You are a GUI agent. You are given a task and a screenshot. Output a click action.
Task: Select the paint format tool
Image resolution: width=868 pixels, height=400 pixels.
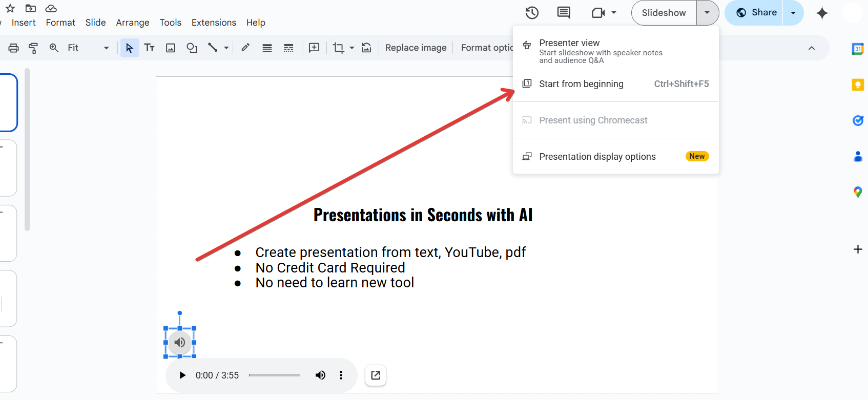[33, 48]
